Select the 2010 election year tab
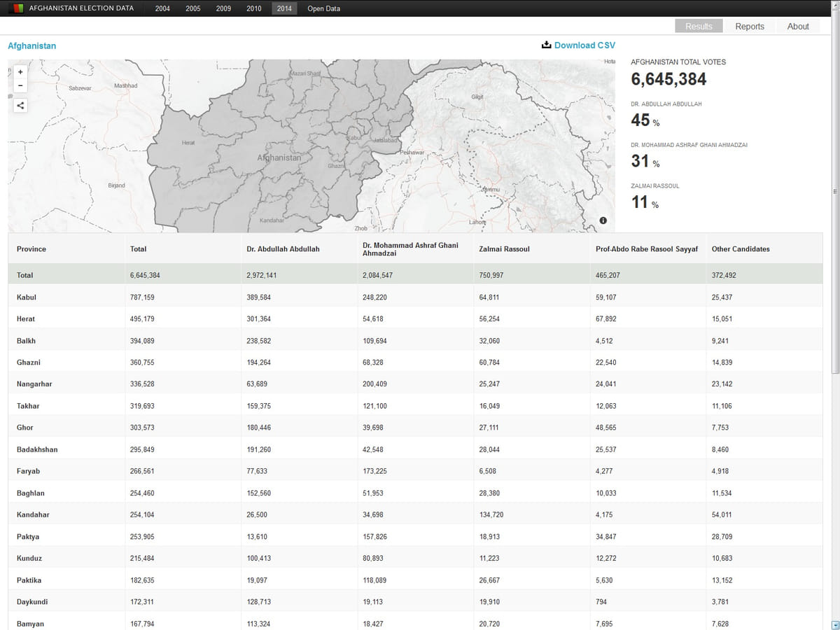Viewport: 840px width, 630px height. [254, 8]
